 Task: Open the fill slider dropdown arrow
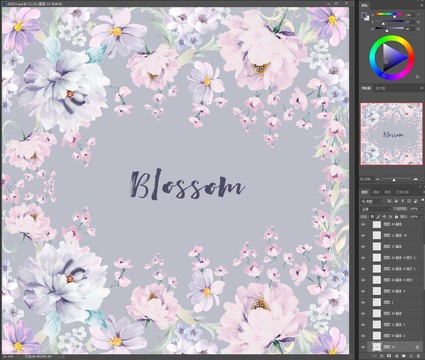tap(422, 217)
